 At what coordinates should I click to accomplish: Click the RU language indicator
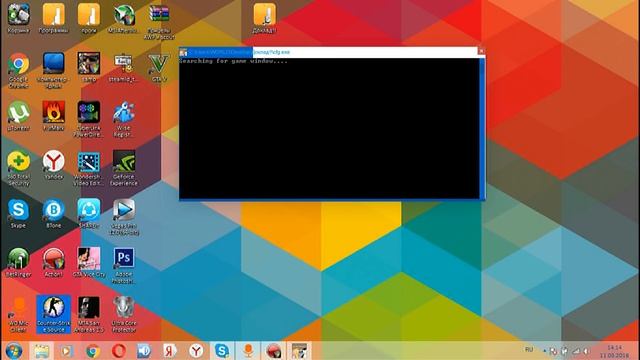pos(529,350)
